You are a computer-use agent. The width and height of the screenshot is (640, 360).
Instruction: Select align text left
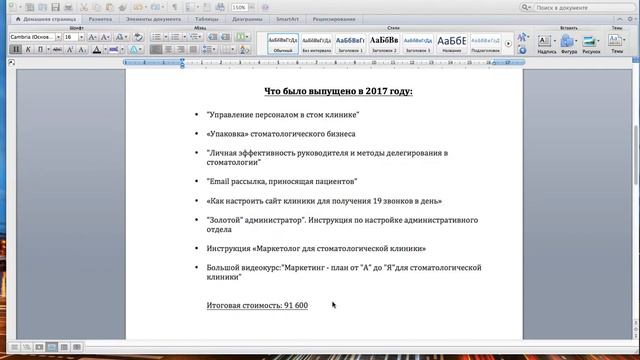[156, 49]
